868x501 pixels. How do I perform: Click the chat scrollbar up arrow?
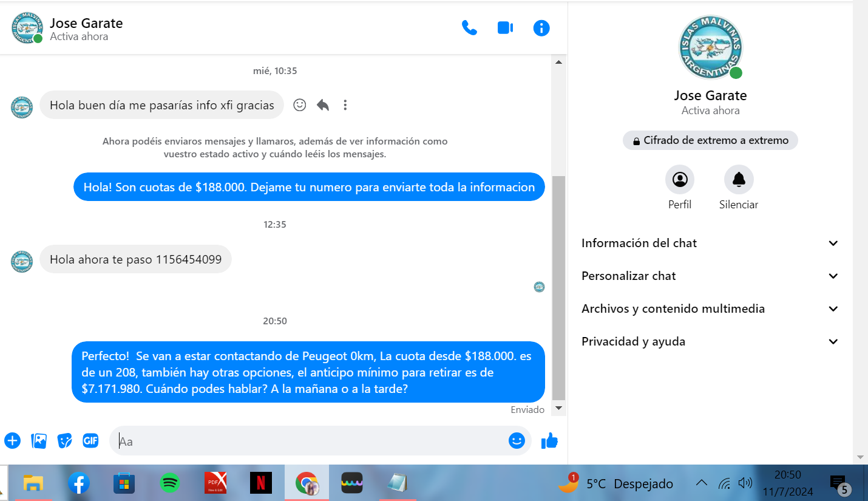coord(559,61)
